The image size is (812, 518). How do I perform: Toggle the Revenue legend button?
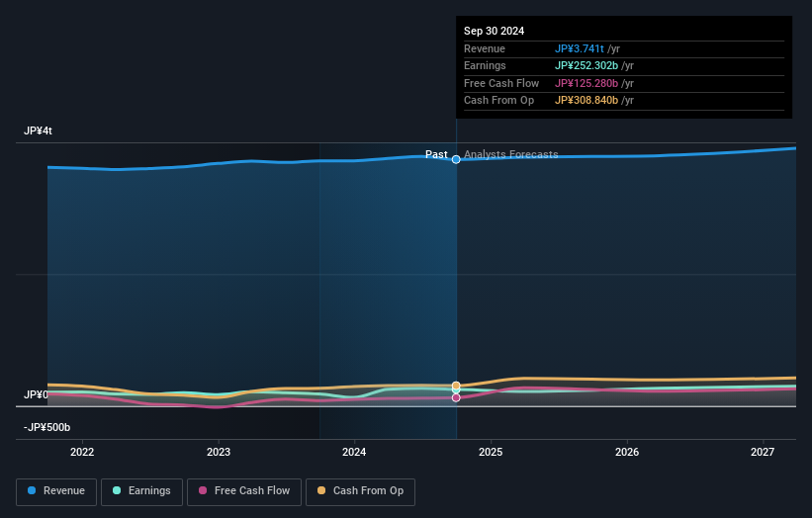point(56,491)
